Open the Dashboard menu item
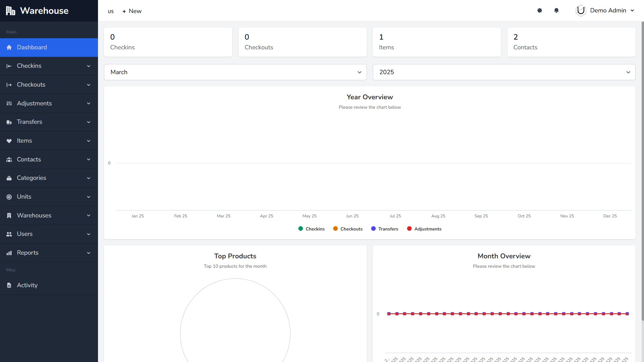 32,47
